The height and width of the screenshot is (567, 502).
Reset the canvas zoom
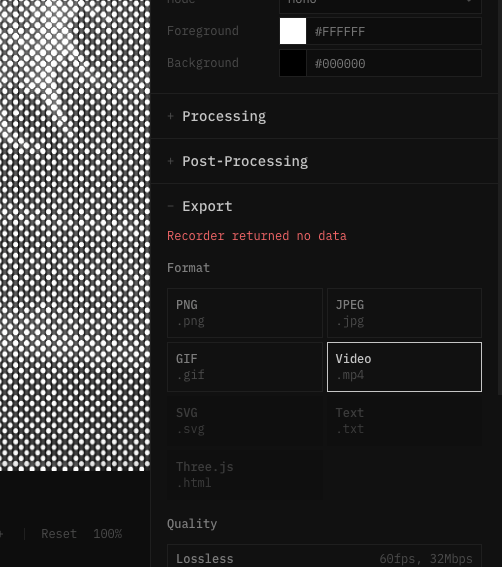pos(59,534)
